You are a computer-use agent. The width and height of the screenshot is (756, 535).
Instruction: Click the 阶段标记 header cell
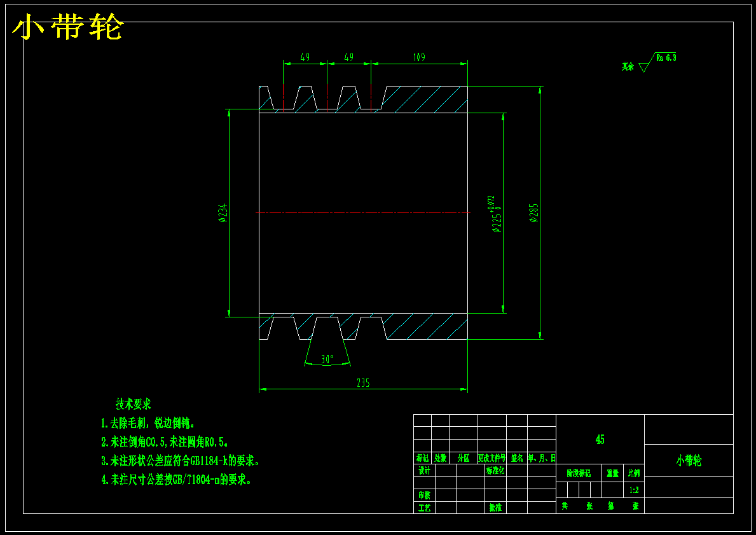pyautogui.click(x=579, y=474)
